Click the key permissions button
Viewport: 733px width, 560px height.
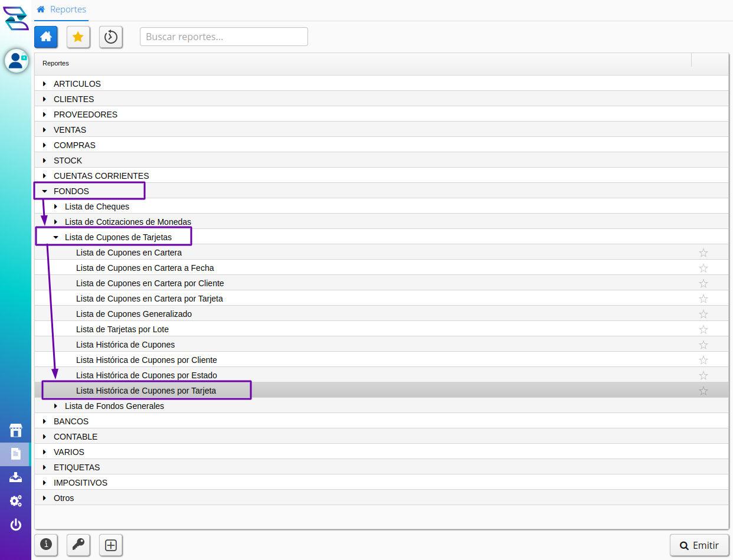click(78, 545)
